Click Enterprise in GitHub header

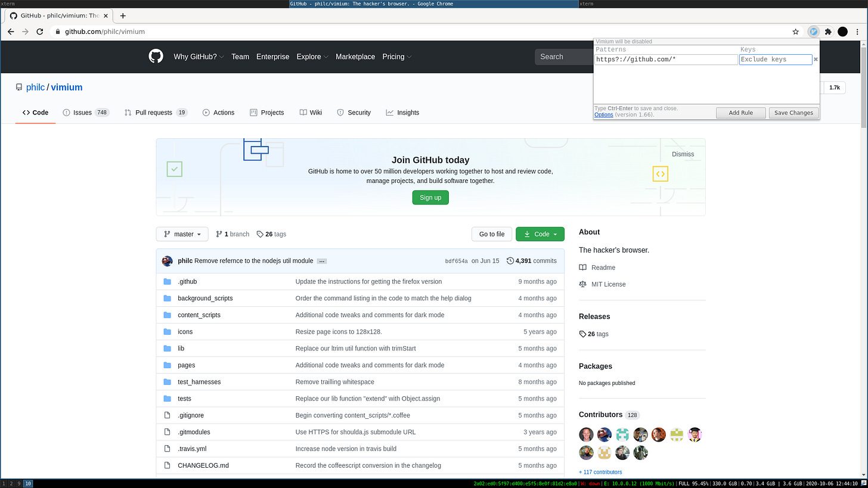coord(272,57)
